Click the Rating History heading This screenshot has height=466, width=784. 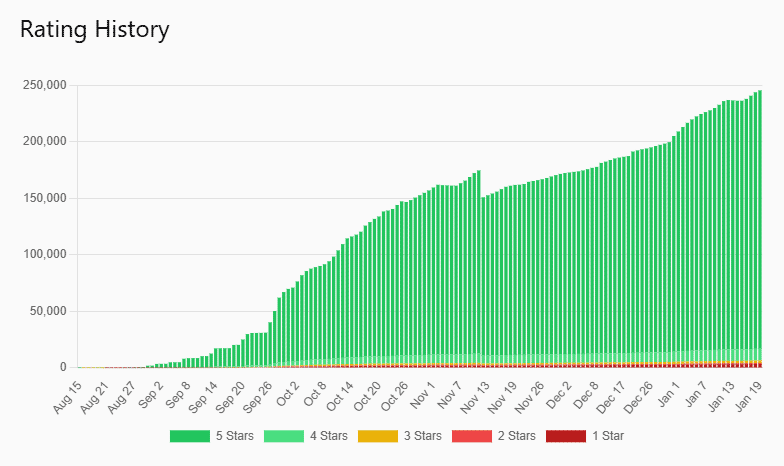pos(95,30)
